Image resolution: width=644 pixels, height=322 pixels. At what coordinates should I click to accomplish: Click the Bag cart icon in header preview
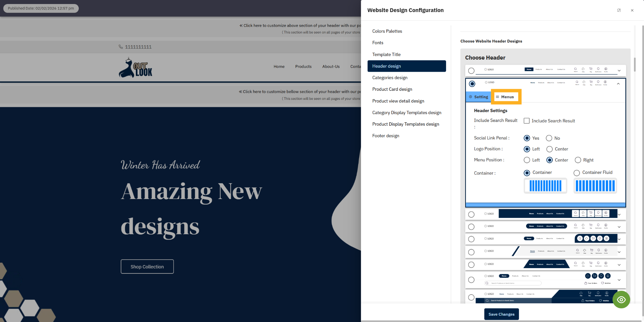point(591,82)
